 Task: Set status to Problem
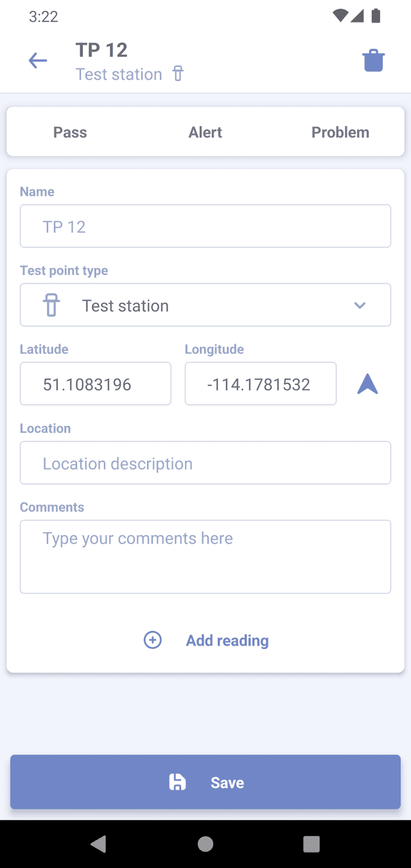tap(340, 132)
